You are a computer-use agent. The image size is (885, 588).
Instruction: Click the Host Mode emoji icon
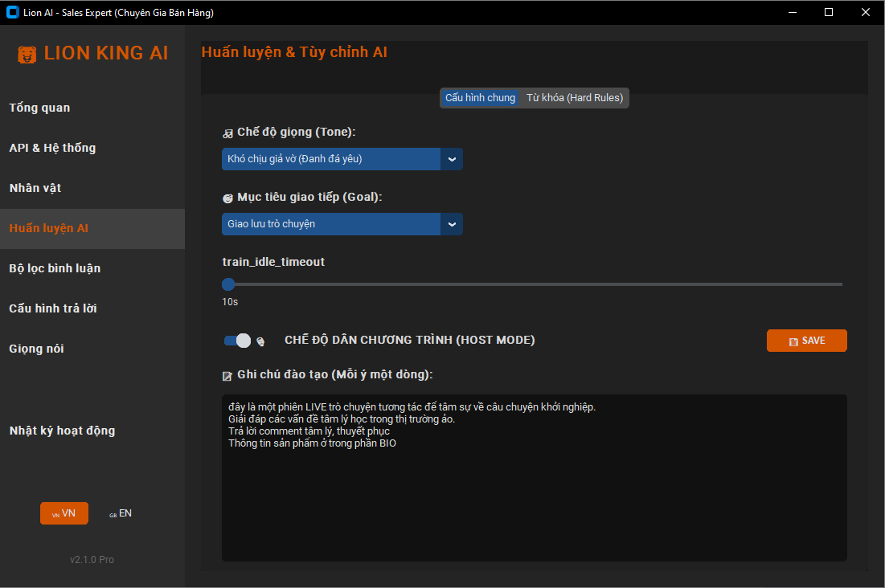pos(260,341)
